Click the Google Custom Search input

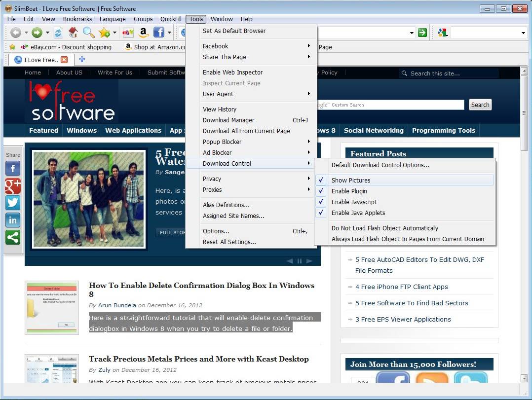390,105
